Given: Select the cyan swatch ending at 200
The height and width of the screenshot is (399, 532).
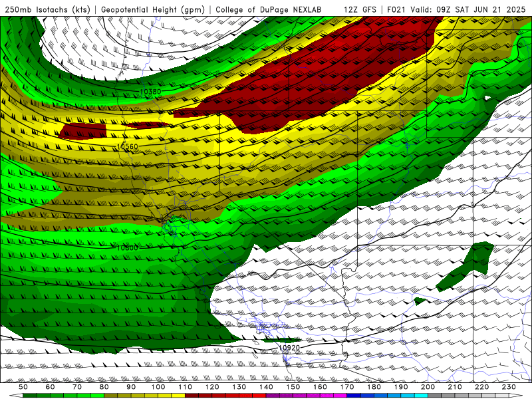Looking at the screenshot, I should (421, 395).
